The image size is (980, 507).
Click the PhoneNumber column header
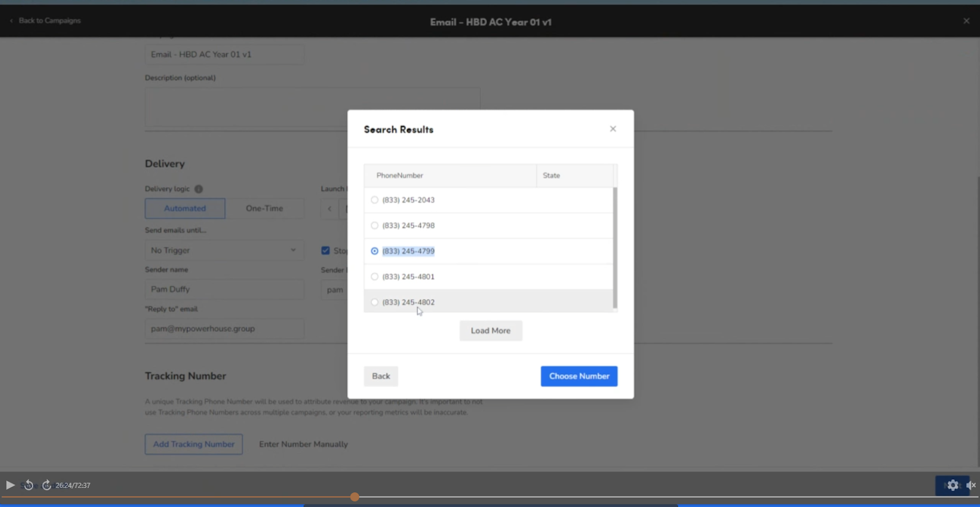coord(450,175)
